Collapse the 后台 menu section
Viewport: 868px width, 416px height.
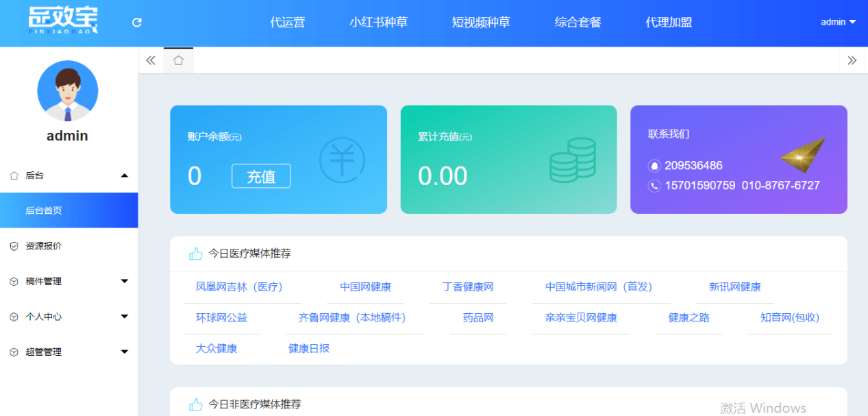pos(125,175)
